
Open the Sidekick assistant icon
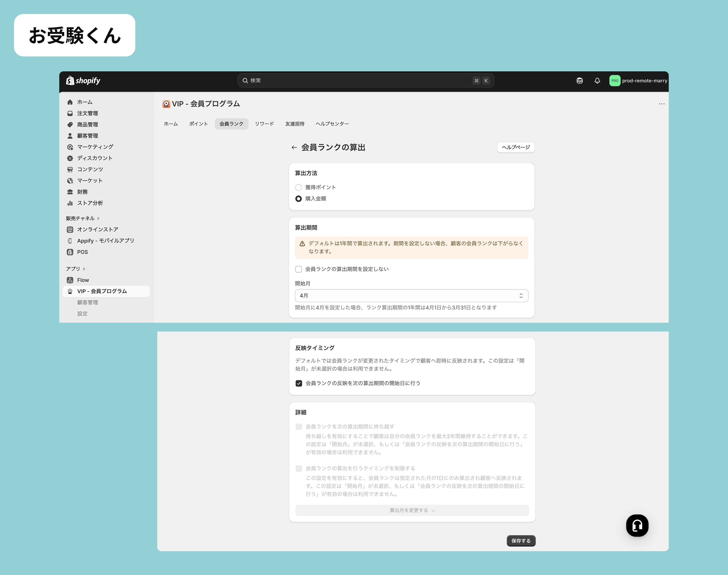[x=579, y=81]
